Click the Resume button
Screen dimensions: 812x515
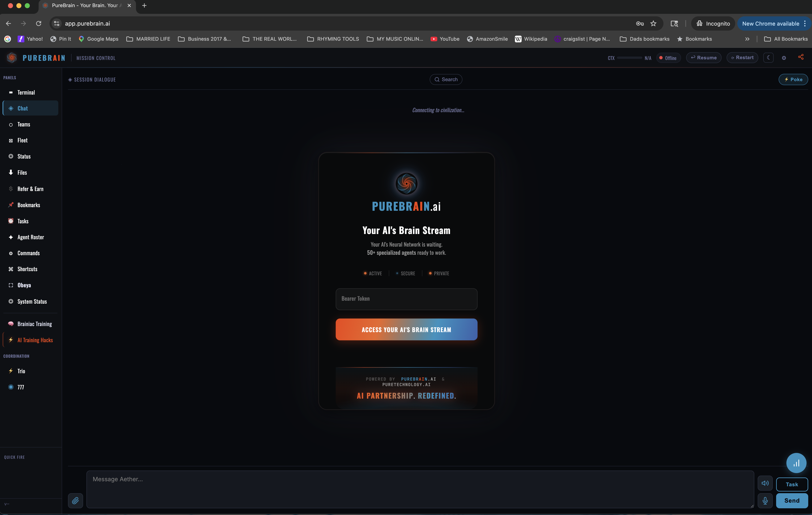click(x=704, y=58)
